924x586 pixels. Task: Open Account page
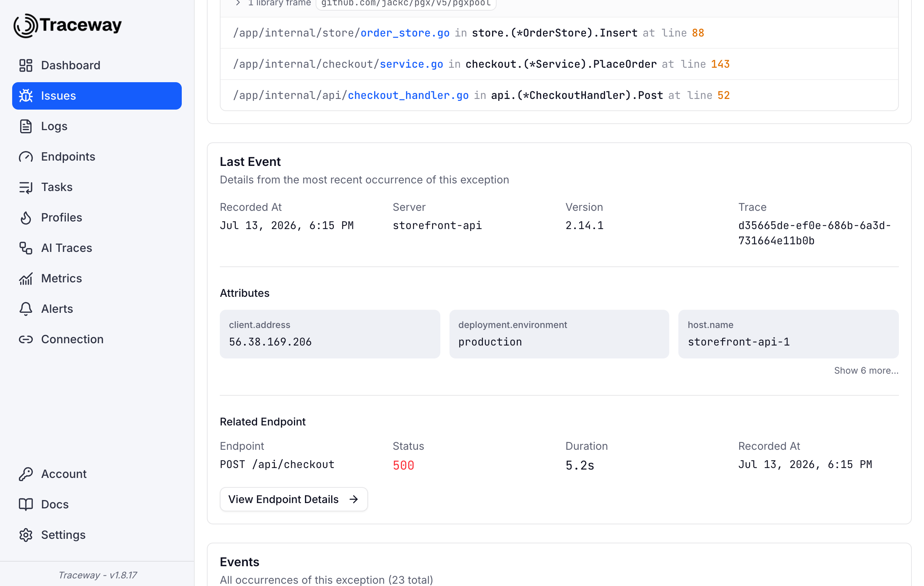[97, 474]
